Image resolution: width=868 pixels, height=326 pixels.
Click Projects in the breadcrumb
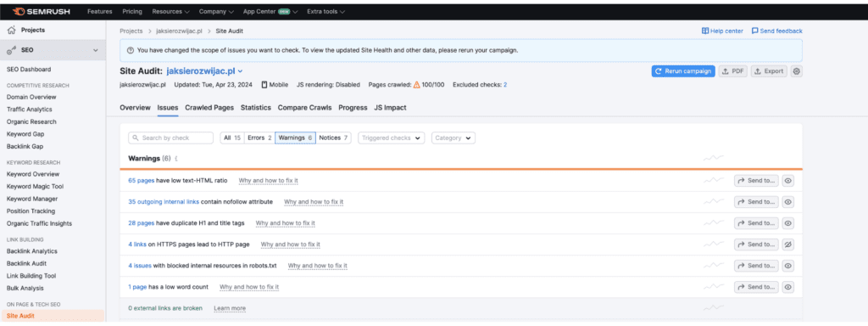pyautogui.click(x=131, y=31)
